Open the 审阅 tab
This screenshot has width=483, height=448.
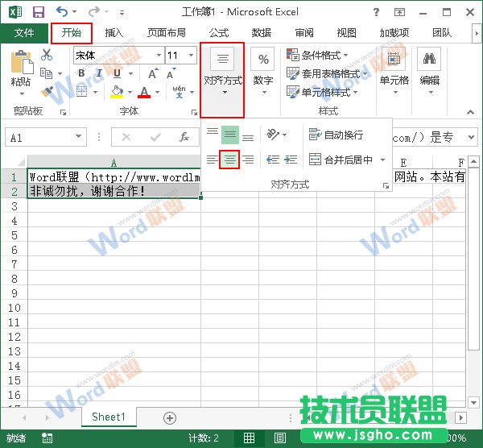pyautogui.click(x=304, y=33)
